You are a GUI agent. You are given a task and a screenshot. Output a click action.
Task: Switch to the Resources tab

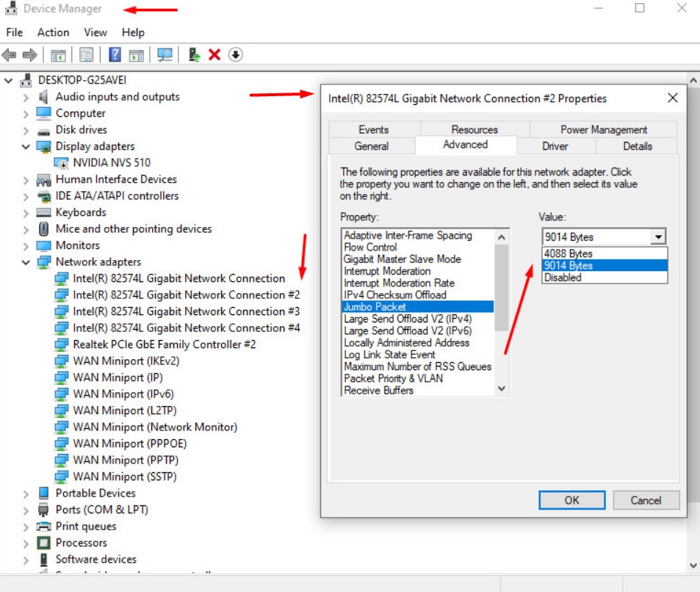tap(475, 129)
